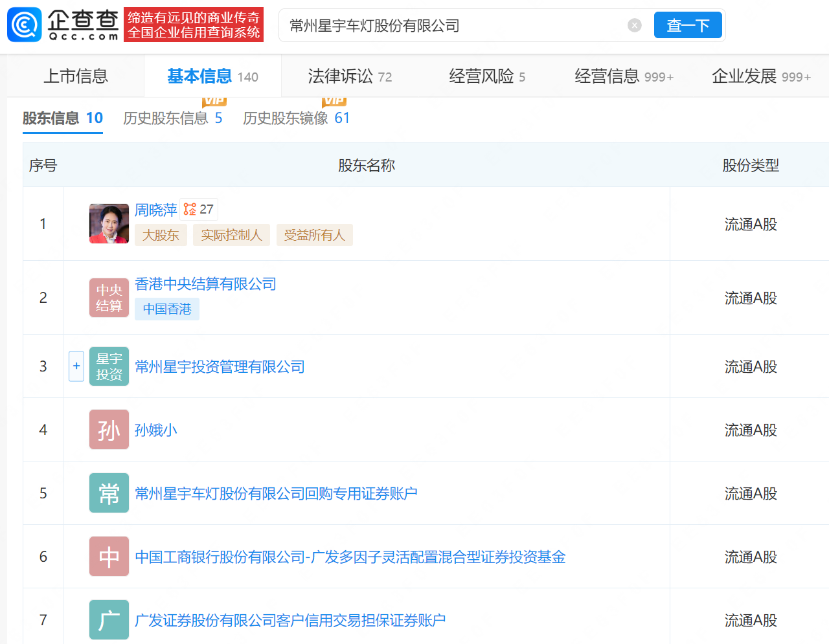This screenshot has height=644, width=829.
Task: Open the 企业发展 tab
Action: (761, 76)
